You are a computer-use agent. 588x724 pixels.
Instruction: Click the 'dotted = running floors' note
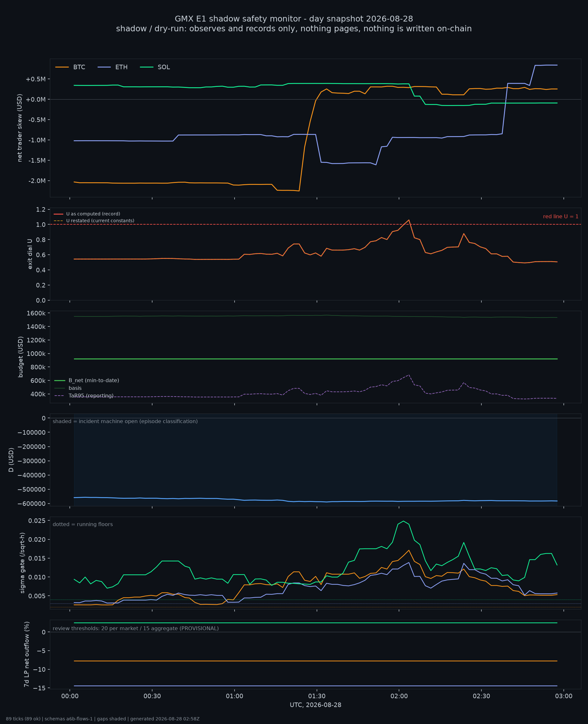[x=83, y=525]
